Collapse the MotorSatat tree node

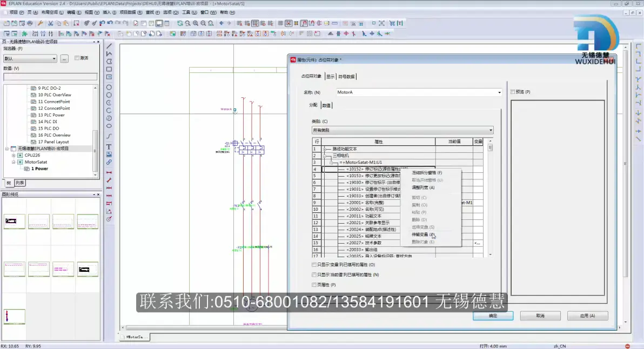coord(14,162)
